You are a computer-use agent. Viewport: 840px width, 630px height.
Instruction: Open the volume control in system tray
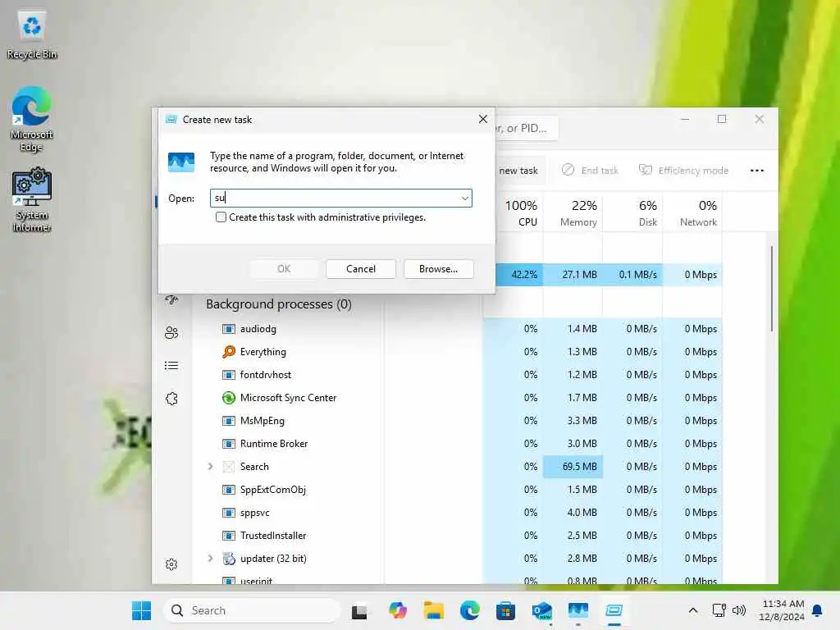pos(739,610)
